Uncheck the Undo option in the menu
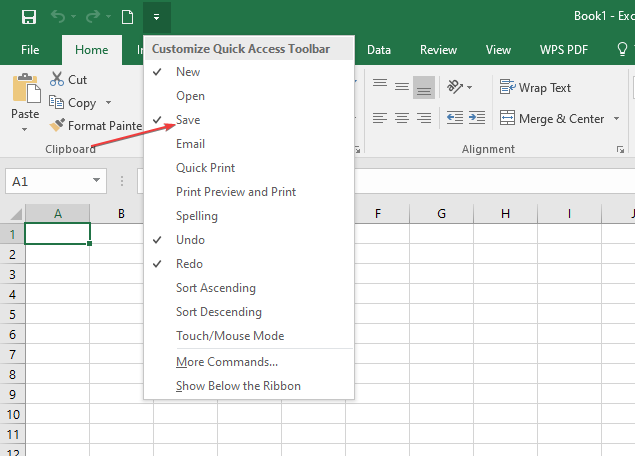This screenshot has width=635, height=456. point(190,240)
